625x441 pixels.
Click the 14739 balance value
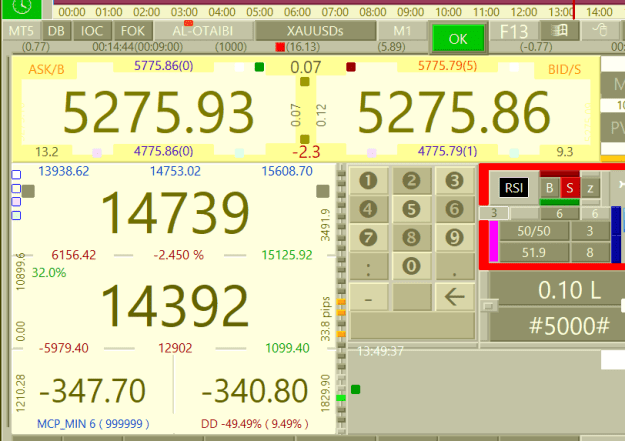(x=175, y=213)
